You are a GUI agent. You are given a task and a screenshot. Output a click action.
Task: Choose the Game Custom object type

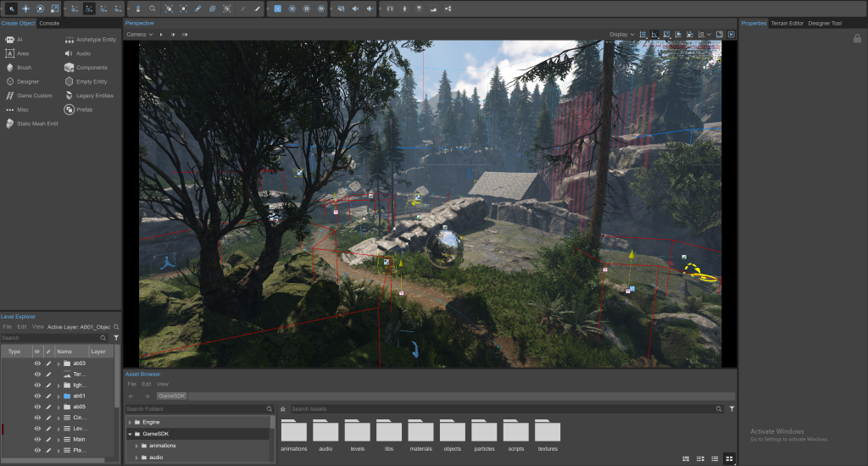coord(29,96)
